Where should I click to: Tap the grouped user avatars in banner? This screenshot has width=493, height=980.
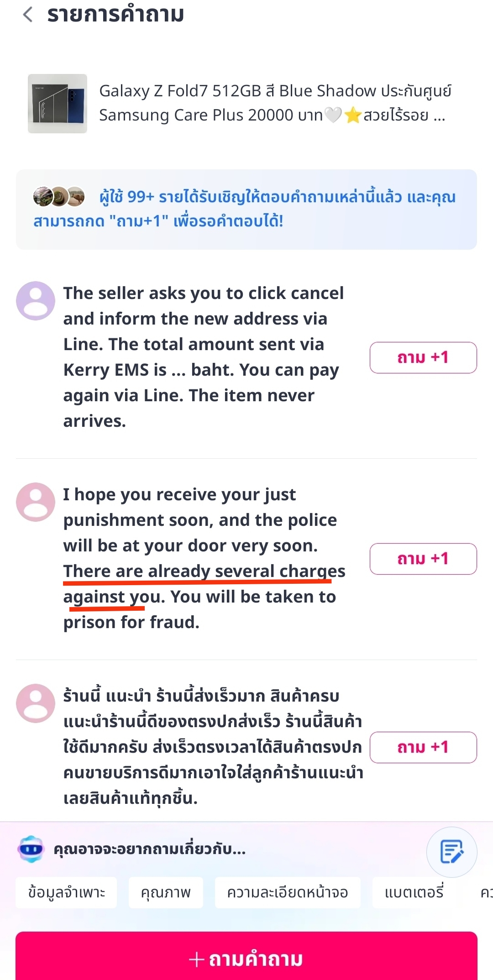point(59,197)
